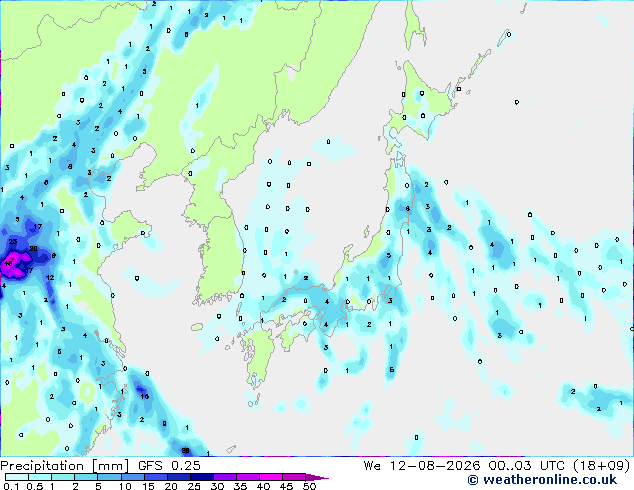Click the 30–35 mm purple legend box
This screenshot has width=634, height=490.
click(225, 477)
